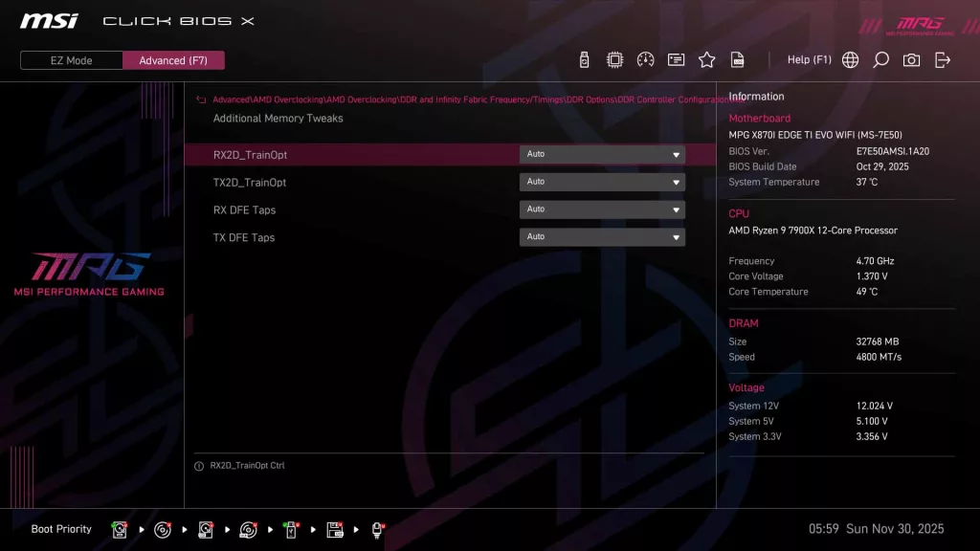Open the search magnifier
The width and height of the screenshot is (980, 551).
click(x=880, y=58)
